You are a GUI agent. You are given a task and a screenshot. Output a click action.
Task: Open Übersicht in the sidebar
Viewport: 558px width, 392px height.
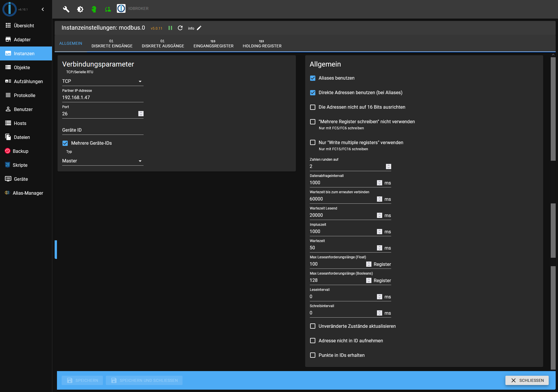(x=26, y=26)
